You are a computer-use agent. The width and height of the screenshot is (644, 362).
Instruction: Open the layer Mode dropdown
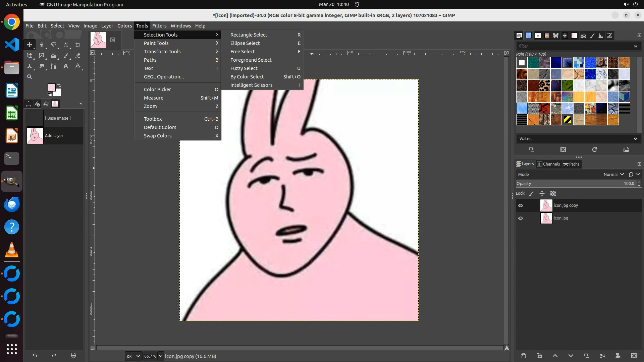(613, 174)
